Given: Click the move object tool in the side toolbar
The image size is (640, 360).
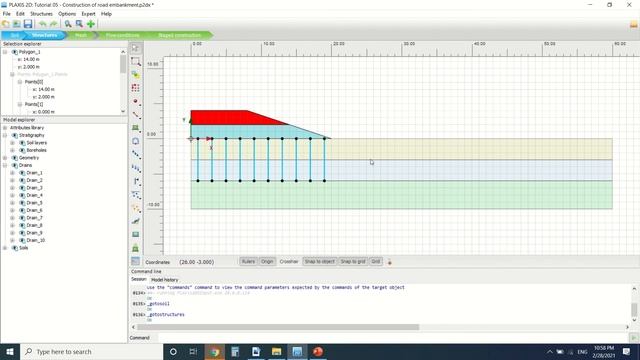Looking at the screenshot, I should [x=136, y=75].
